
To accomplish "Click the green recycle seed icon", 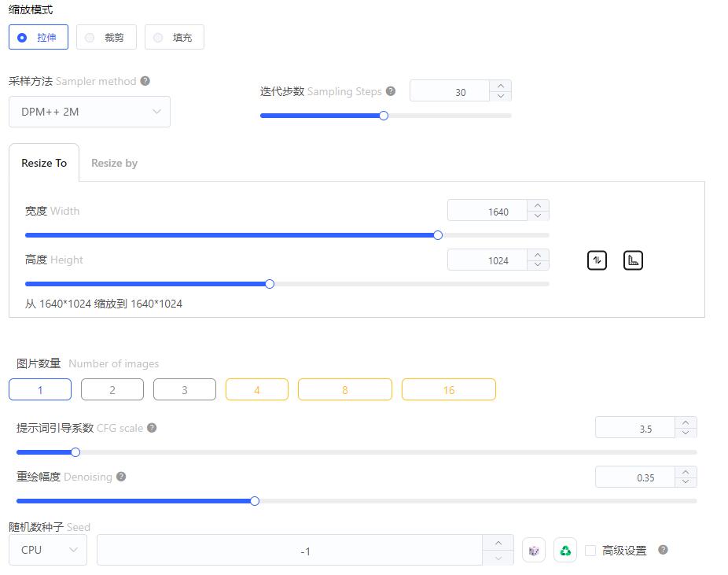I will [565, 551].
